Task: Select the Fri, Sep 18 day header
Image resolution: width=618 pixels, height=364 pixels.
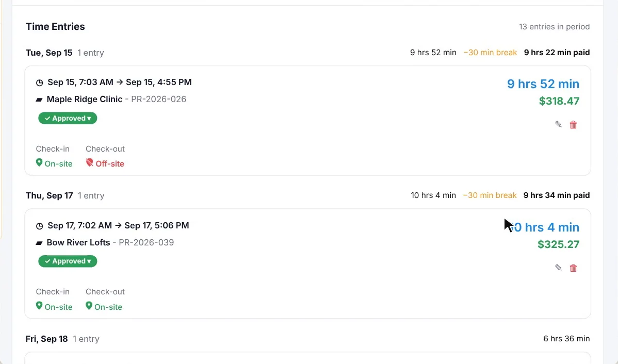Action: [x=46, y=339]
